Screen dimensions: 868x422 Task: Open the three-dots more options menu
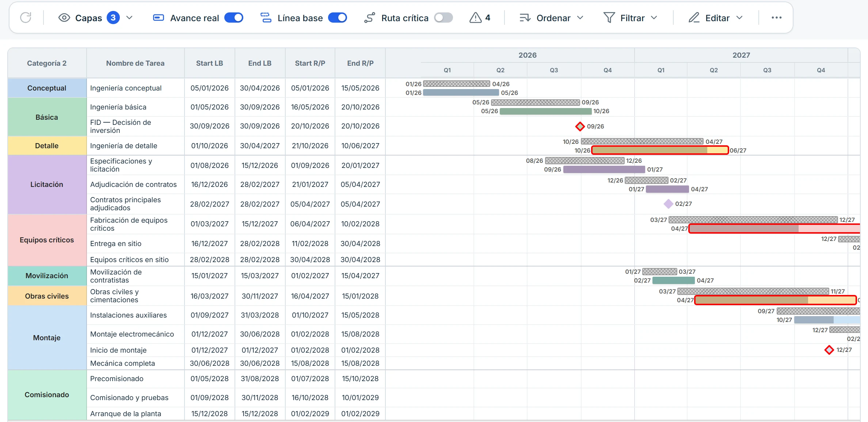tap(776, 18)
